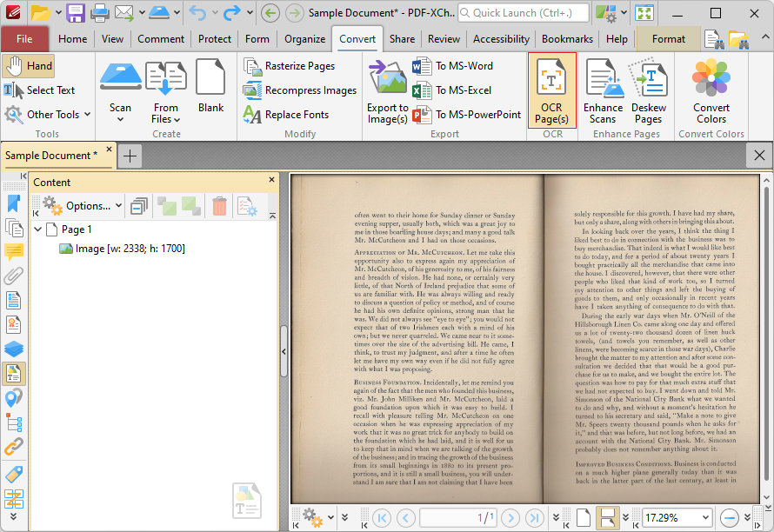This screenshot has width=774, height=532.
Task: Open the Open-folder dropdown arrow
Action: pyautogui.click(x=57, y=13)
